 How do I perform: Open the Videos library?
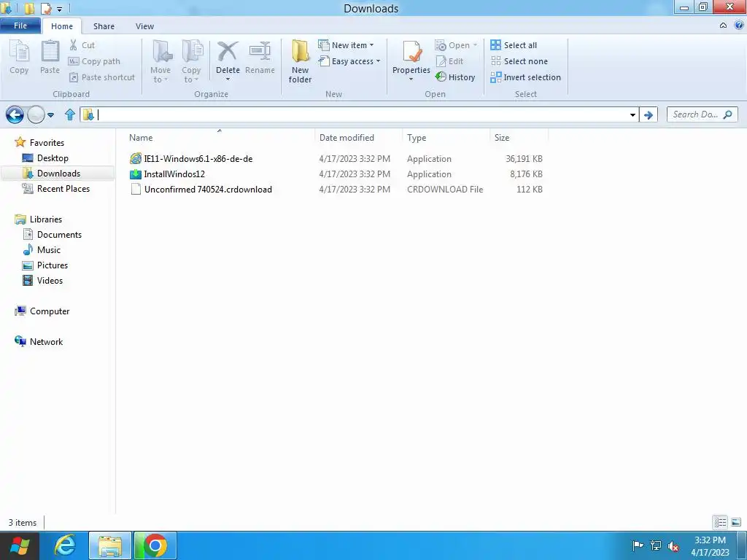coord(50,280)
